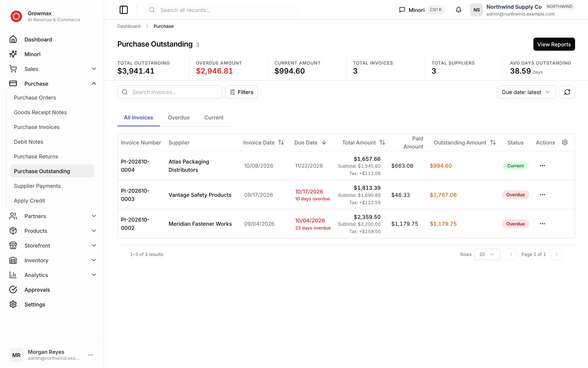Open the Filters button
The width and height of the screenshot is (588, 368).
(x=241, y=92)
